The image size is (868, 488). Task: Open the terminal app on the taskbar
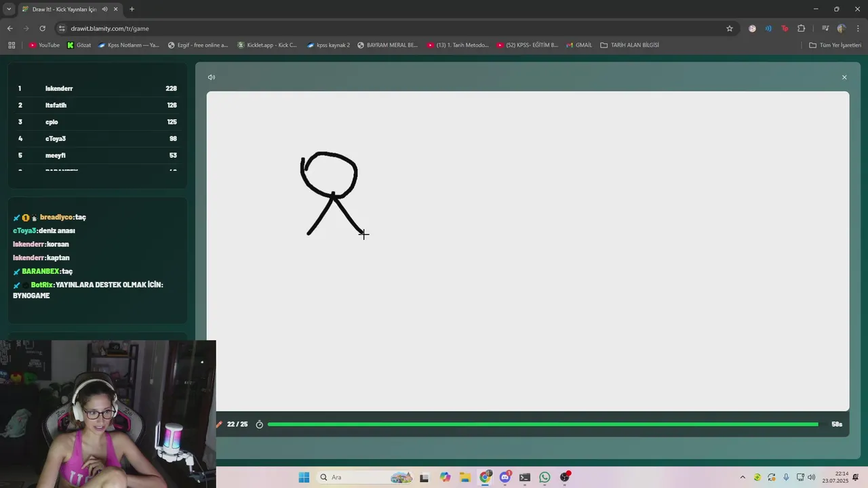tap(525, 477)
